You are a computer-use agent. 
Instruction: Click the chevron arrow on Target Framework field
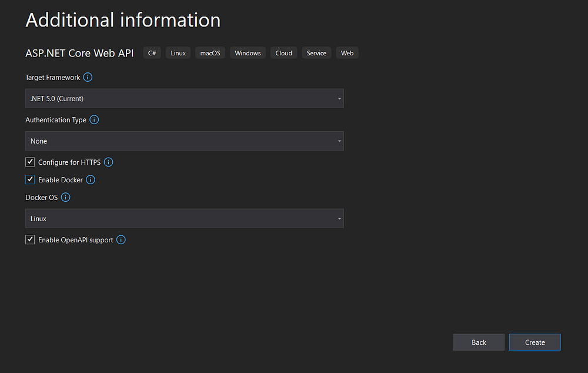(x=339, y=98)
